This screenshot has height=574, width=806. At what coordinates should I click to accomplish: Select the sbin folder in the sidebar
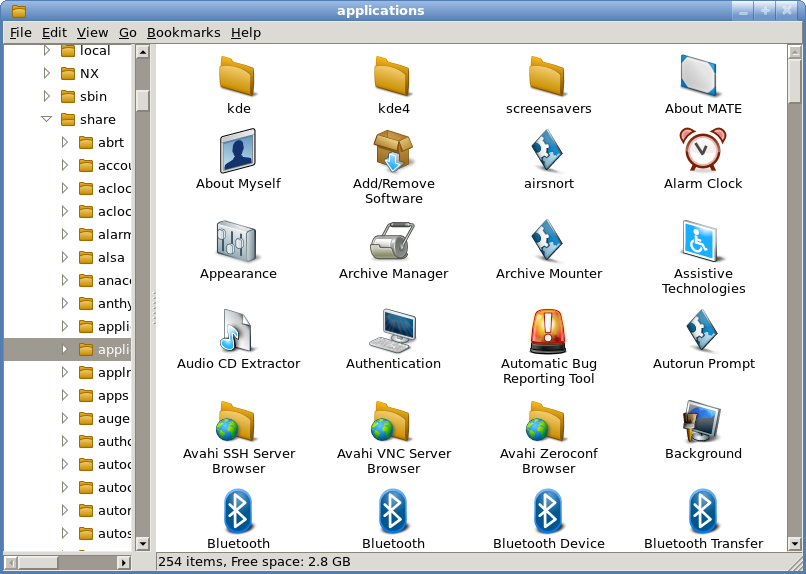tap(84, 96)
